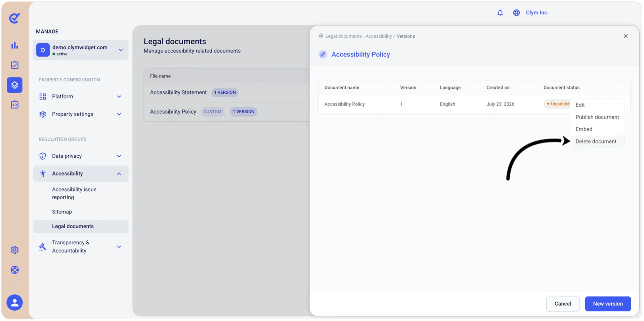Open the code embed sidebar icon

[x=14, y=105]
